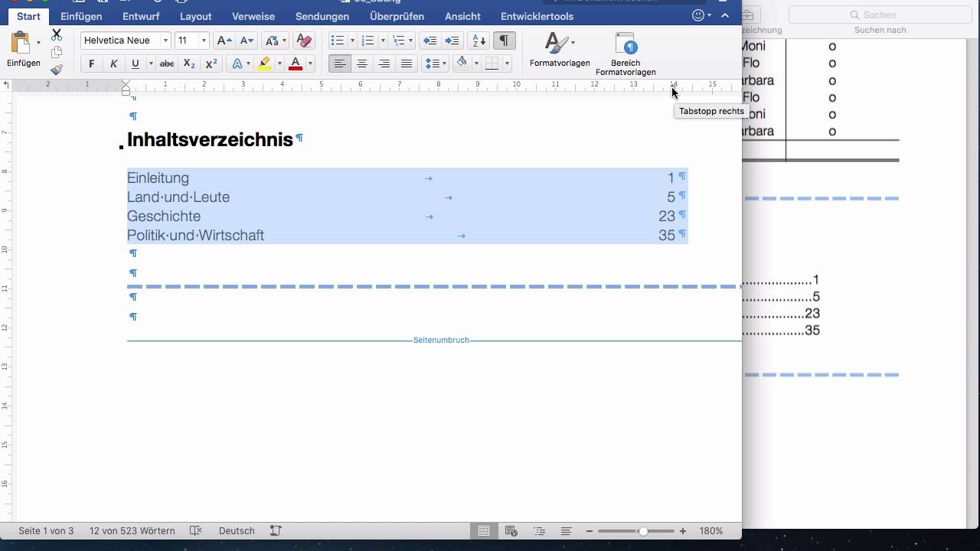Expand the highlight color dropdown arrow
This screenshot has height=551, width=980.
pyautogui.click(x=279, y=64)
